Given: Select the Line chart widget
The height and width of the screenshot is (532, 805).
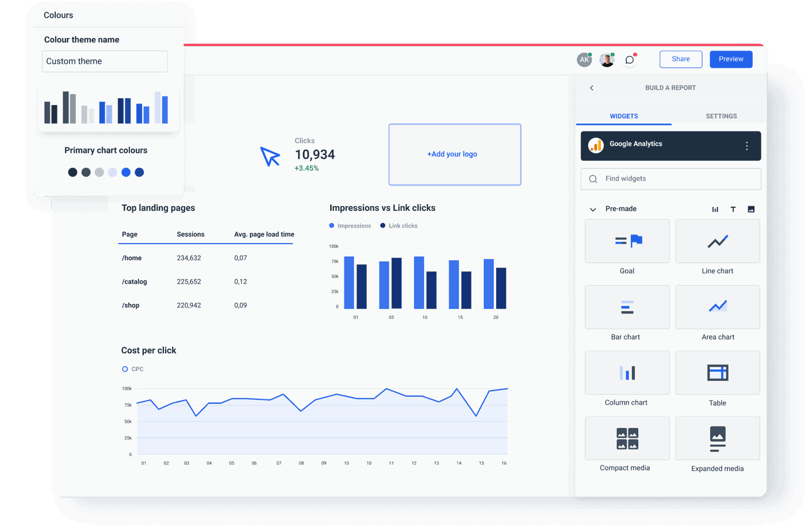Looking at the screenshot, I should [x=718, y=241].
